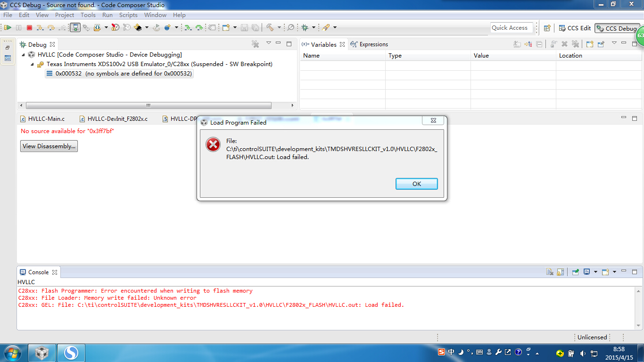The image size is (644, 362).
Task: Click the CPU Reset chip icon
Action: pos(138,28)
